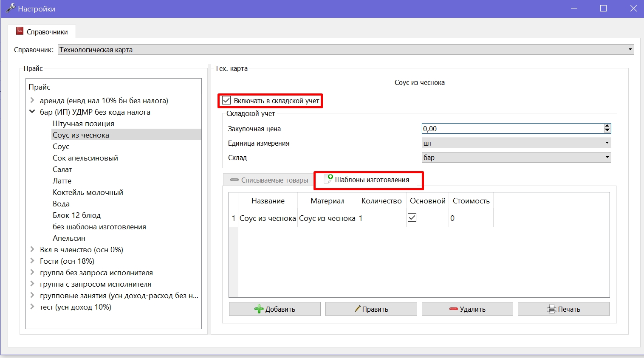Select Коктейль молочный in tree
Screen dimensions: 644x358
coord(88,192)
